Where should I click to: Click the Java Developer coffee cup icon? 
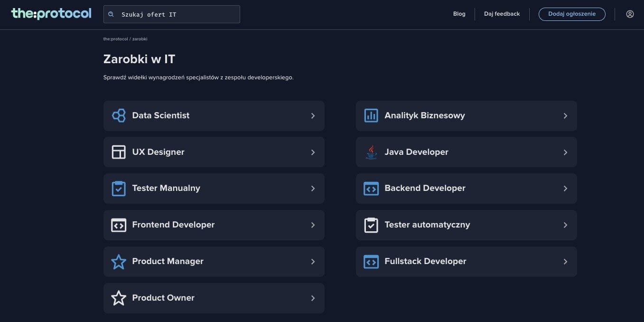pos(371,152)
